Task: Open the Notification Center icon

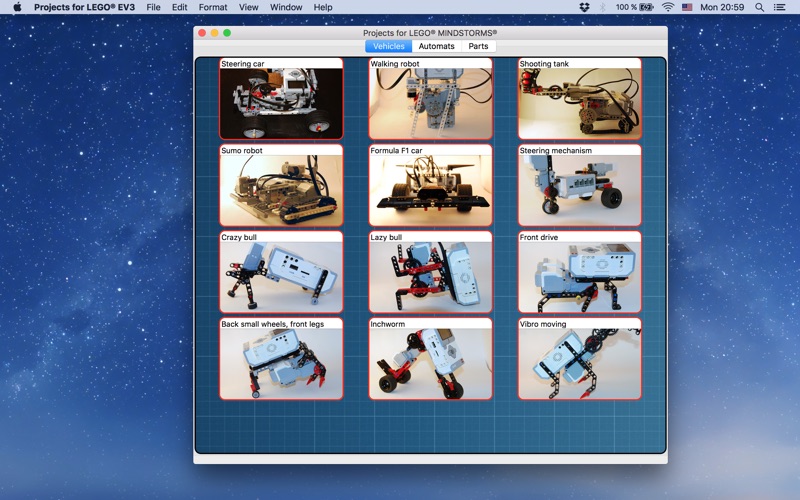Action: coord(779,7)
